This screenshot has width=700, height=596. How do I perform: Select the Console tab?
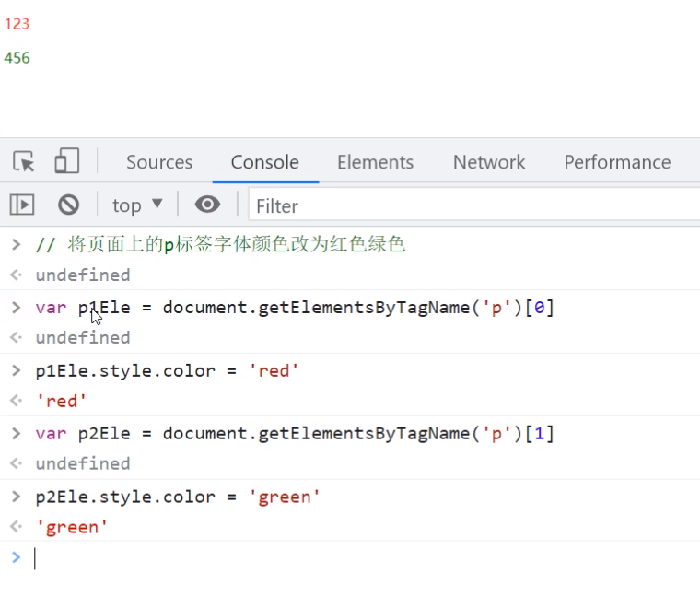point(264,162)
